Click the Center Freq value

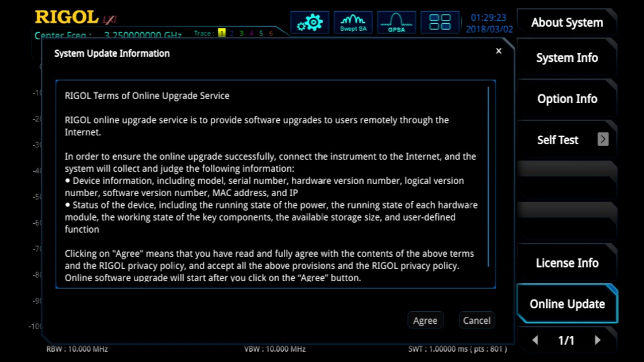[143, 36]
